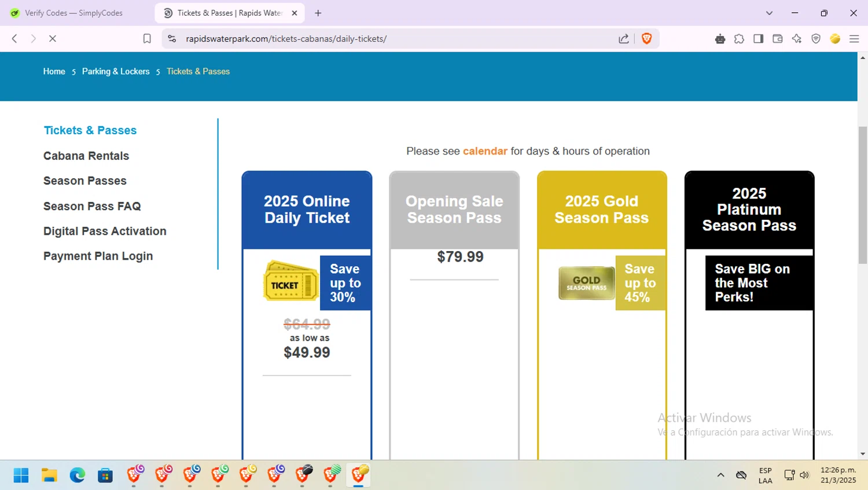Screen dimensions: 868x490
Task: Click the robot extension icon in toolbar
Action: click(x=720, y=39)
